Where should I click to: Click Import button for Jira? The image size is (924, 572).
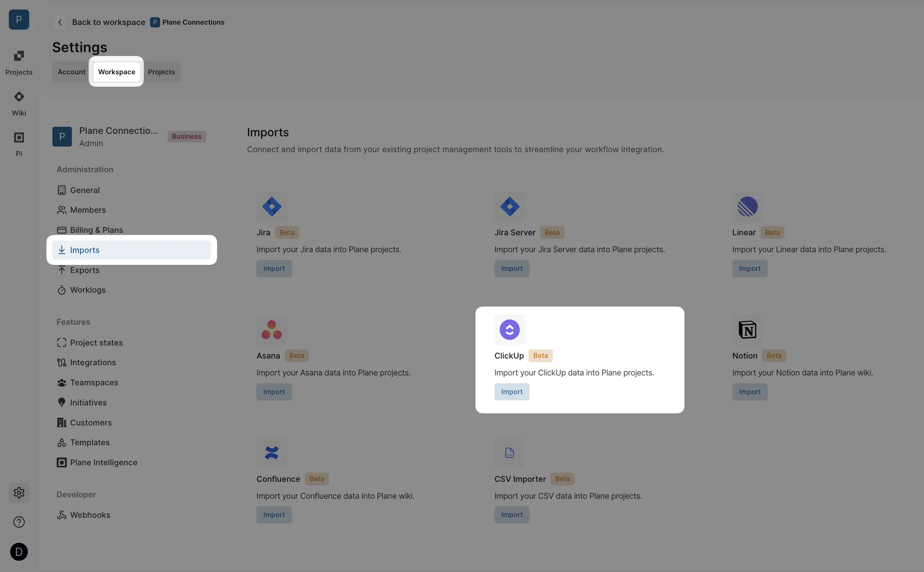[274, 269]
